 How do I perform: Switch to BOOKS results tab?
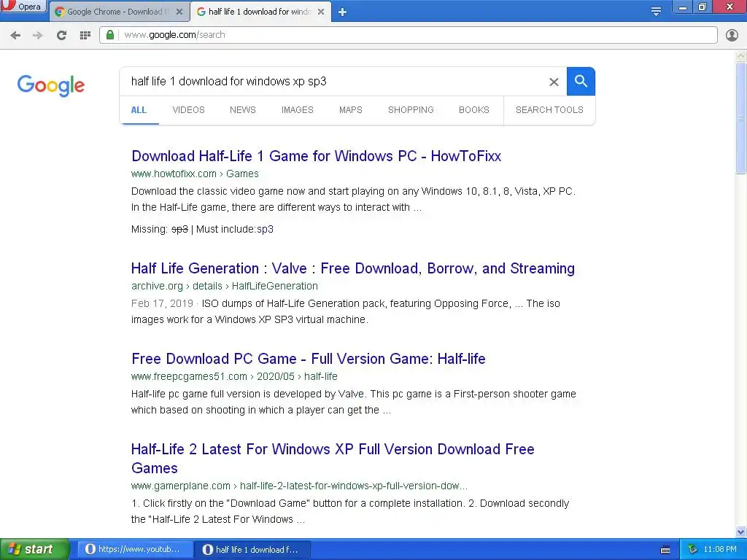[474, 110]
